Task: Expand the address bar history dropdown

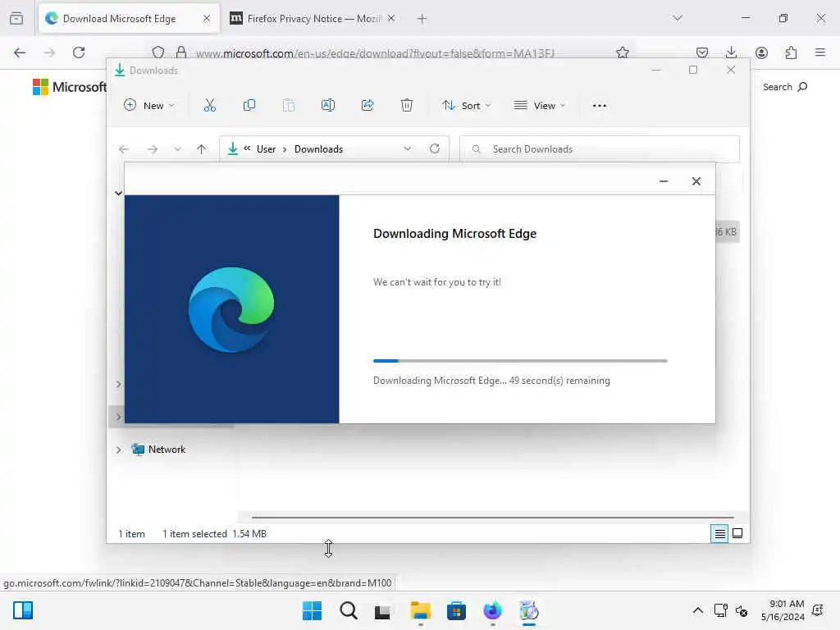Action: [x=408, y=149]
